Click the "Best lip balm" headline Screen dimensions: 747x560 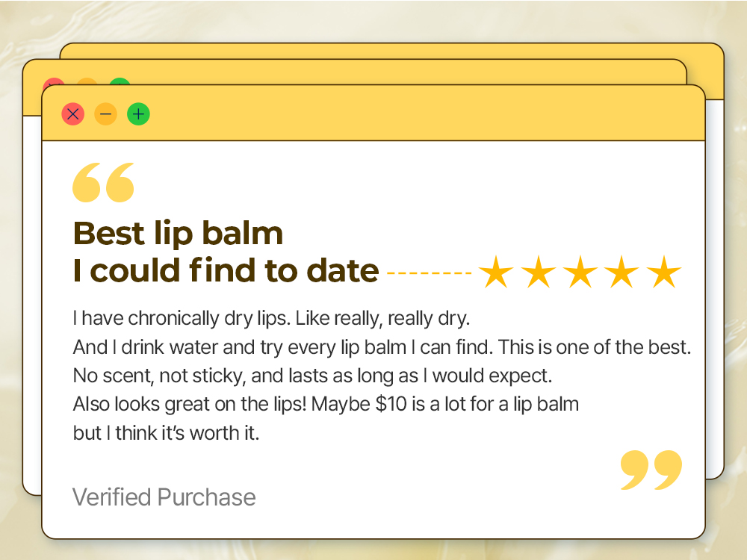[x=178, y=234]
